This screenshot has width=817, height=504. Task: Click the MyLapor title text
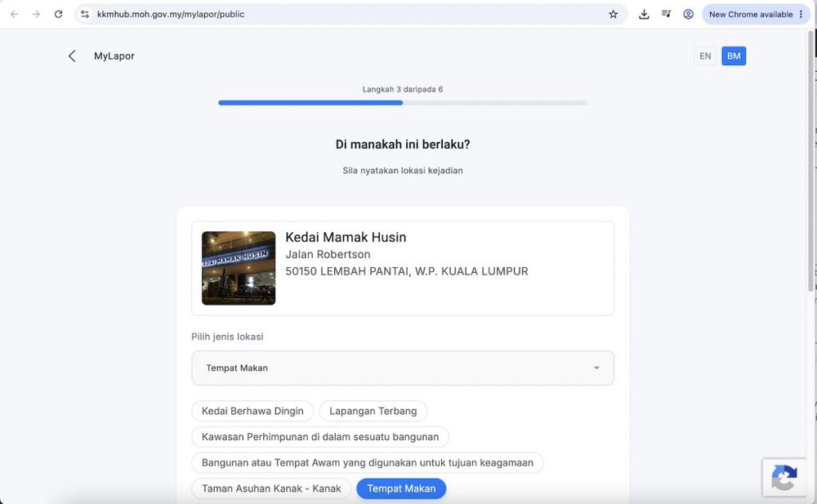(114, 56)
